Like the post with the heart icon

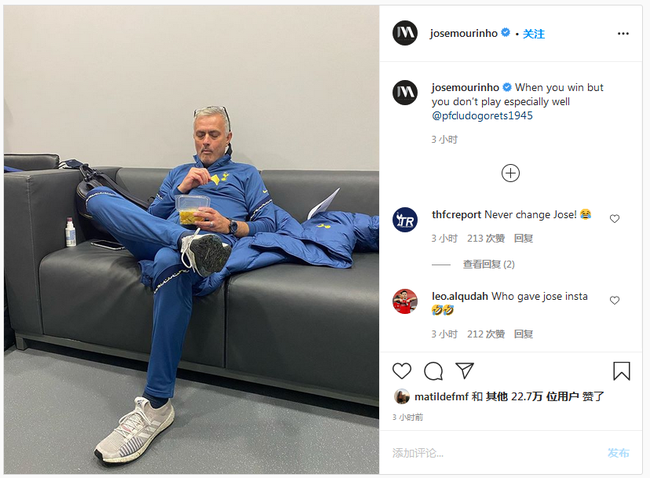coord(402,371)
